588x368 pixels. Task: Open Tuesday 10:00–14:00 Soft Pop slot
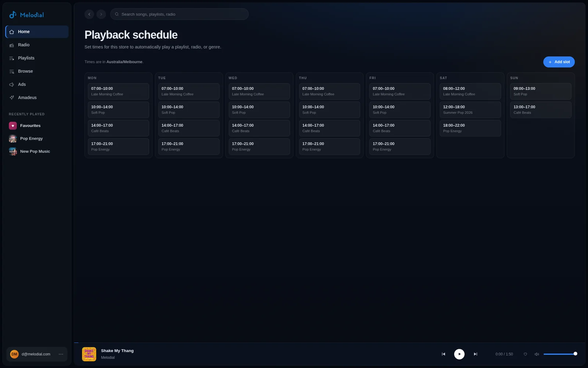[x=189, y=110]
